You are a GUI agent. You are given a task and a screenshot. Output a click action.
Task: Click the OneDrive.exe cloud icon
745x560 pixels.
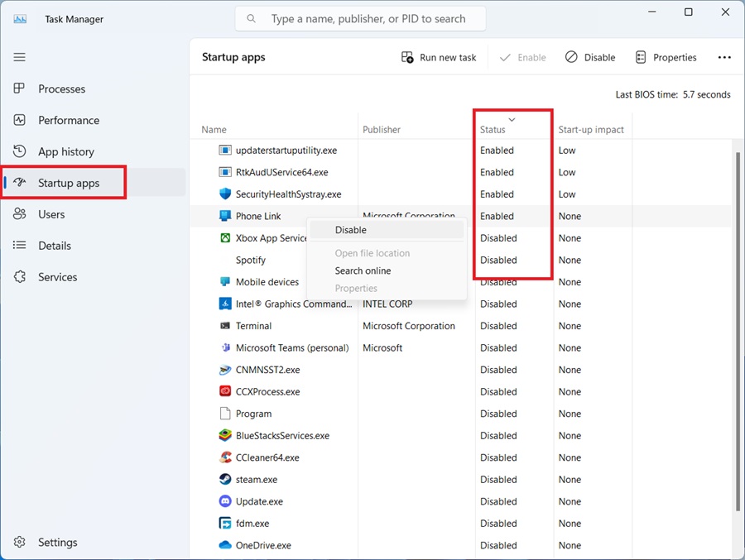click(225, 545)
